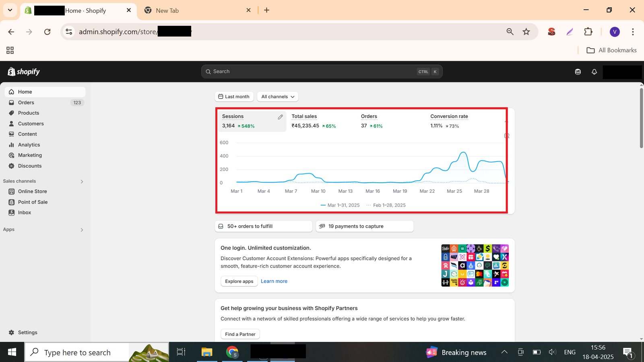This screenshot has height=362, width=644.
Task: Click the Learn more link
Action: coord(274,281)
